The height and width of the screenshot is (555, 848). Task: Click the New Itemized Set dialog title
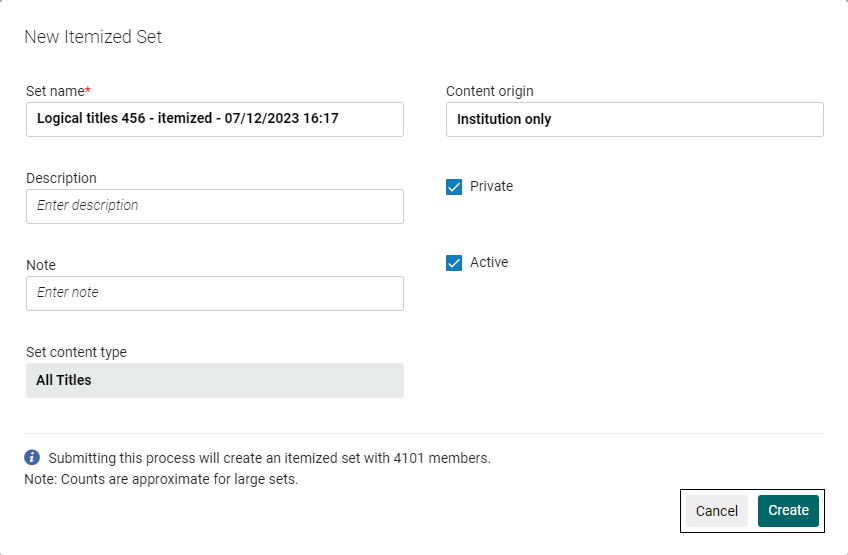tap(93, 37)
